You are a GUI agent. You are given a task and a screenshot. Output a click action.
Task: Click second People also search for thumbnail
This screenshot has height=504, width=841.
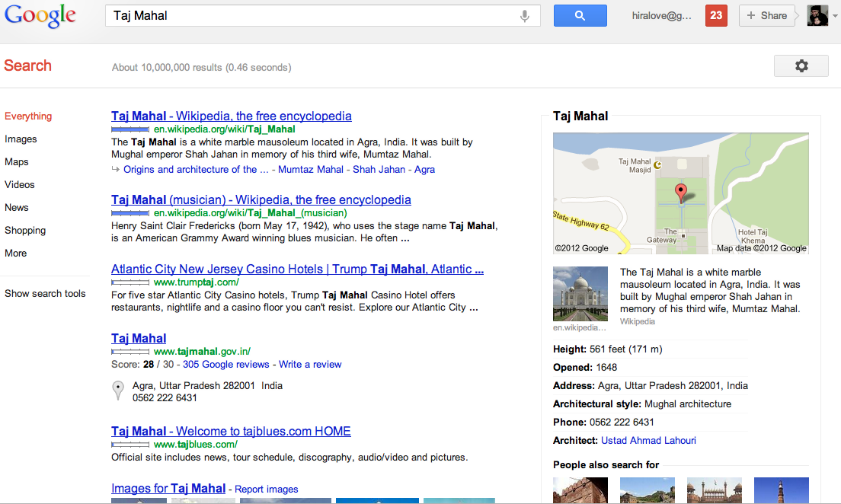[648, 490]
